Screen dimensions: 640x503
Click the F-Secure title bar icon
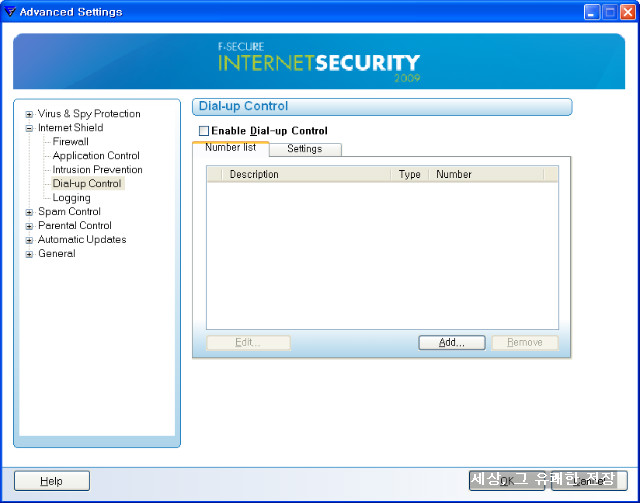[10, 12]
